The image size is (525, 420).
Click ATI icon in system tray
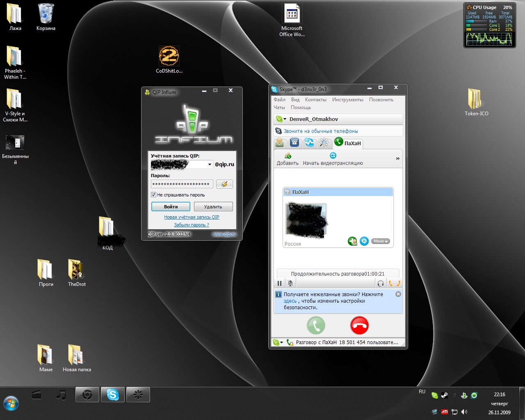pyautogui.click(x=445, y=412)
